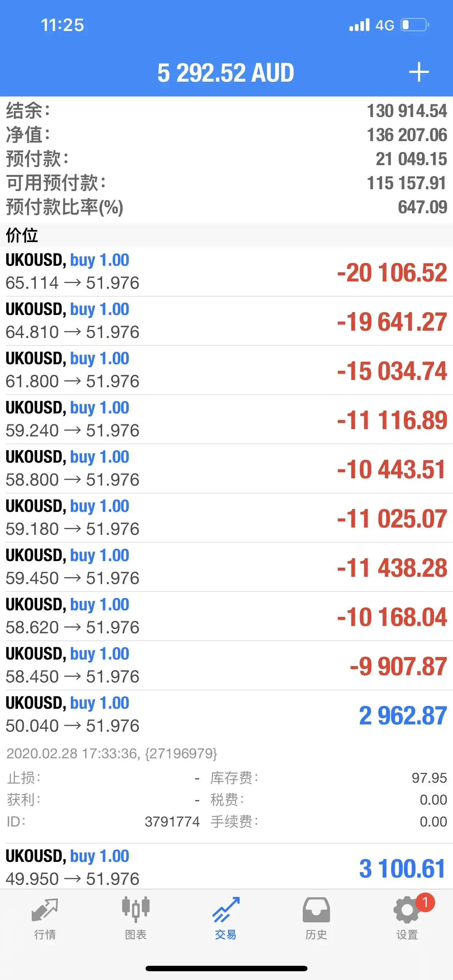Tap the 结余 balance row
The height and width of the screenshot is (980, 453).
(x=226, y=111)
